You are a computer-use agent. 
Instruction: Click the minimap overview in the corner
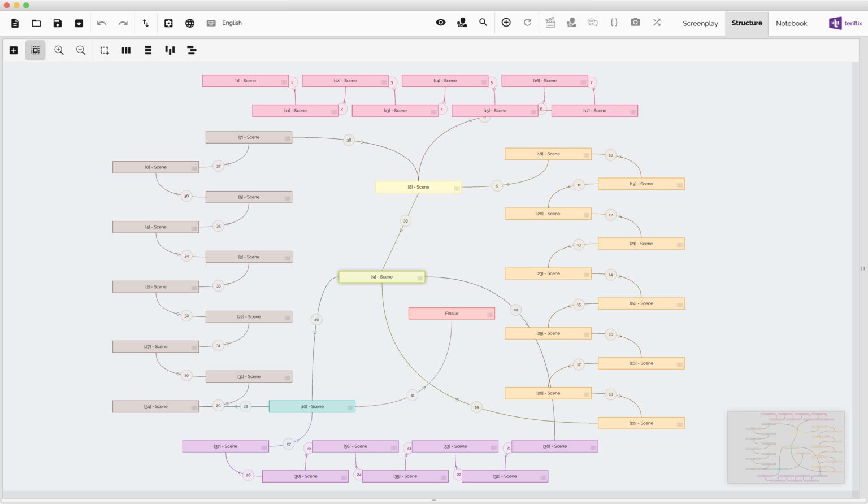(x=785, y=447)
